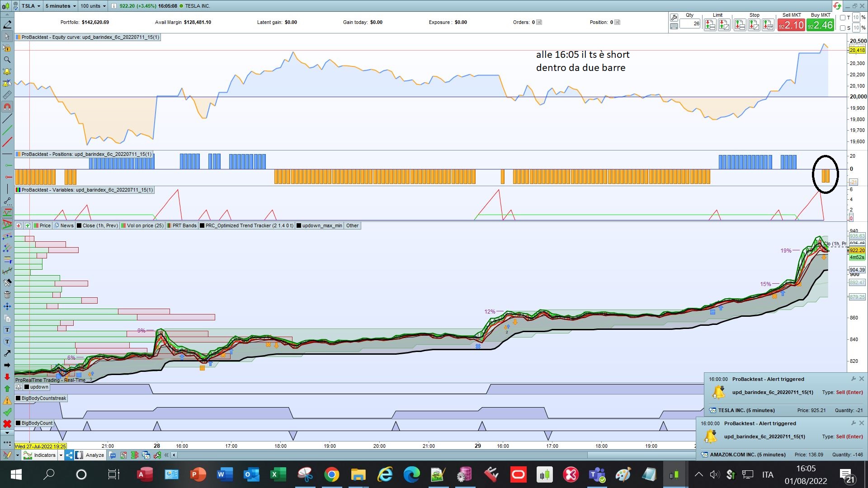The width and height of the screenshot is (868, 488).
Task: Click the red X delete drawings icon
Action: (x=7, y=424)
